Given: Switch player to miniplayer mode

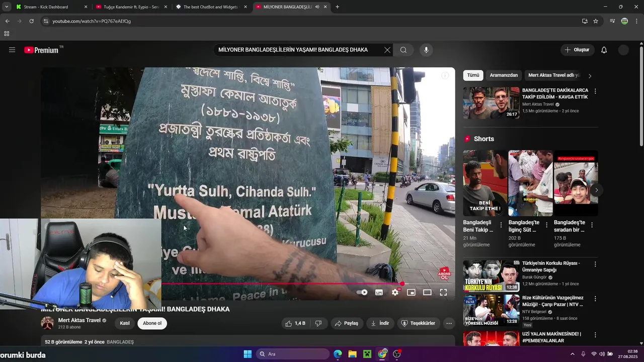Looking at the screenshot, I should [411, 292].
